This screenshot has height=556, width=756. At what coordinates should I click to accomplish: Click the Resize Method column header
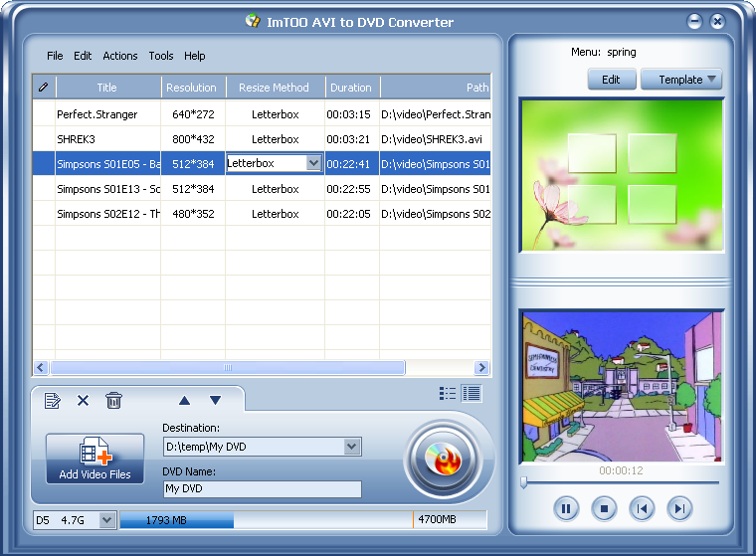pyautogui.click(x=275, y=88)
